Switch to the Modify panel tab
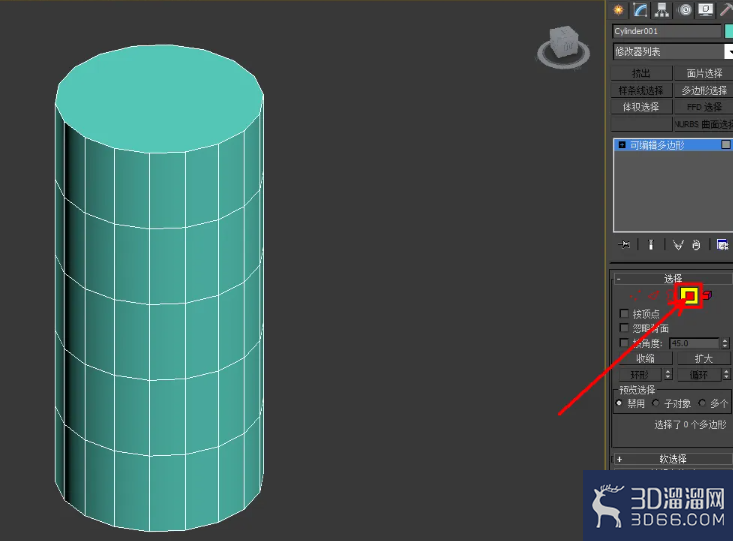733x541 pixels. click(640, 10)
